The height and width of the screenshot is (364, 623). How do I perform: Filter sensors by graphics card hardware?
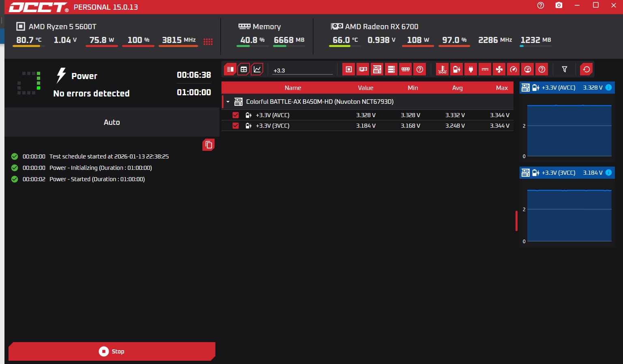pyautogui.click(x=363, y=69)
